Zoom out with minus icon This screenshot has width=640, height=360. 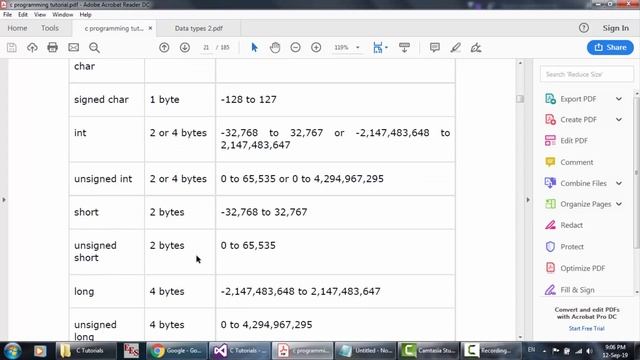[296, 47]
